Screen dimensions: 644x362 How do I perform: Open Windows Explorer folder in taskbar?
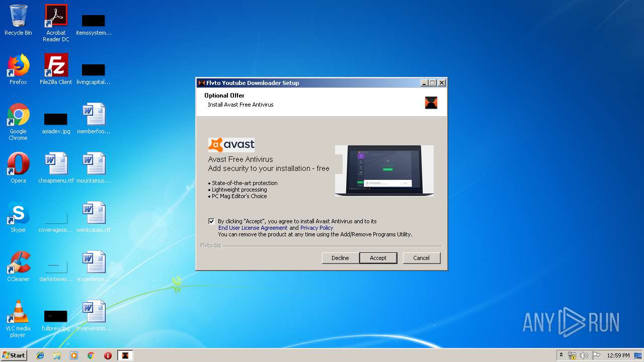tap(57, 355)
